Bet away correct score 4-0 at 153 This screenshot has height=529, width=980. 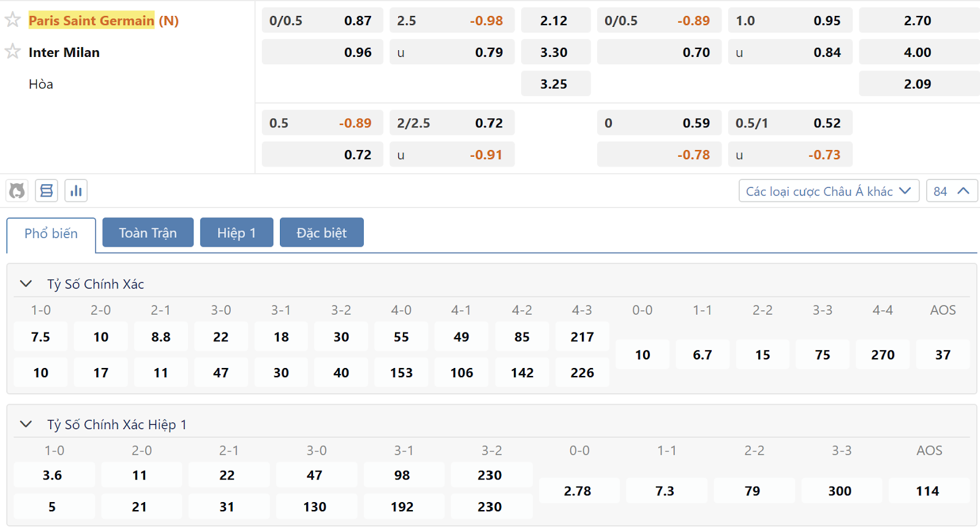401,372
